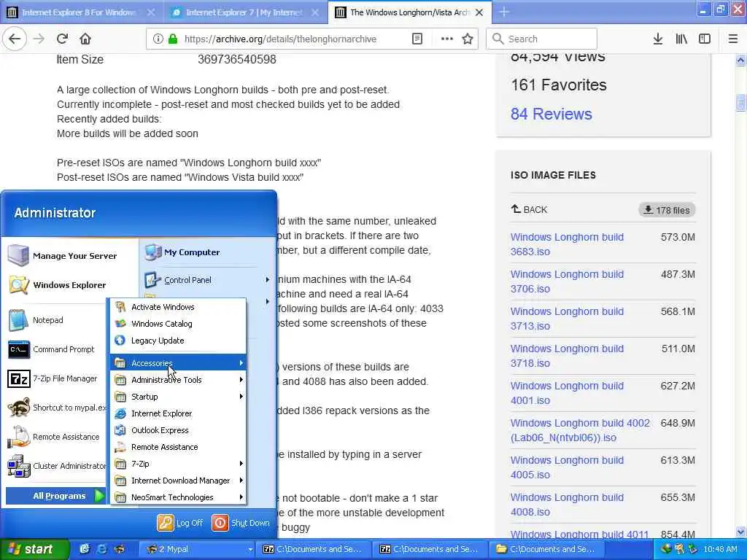The image size is (747, 560).
Task: Reload the current archive.org page
Action: pyautogui.click(x=62, y=39)
